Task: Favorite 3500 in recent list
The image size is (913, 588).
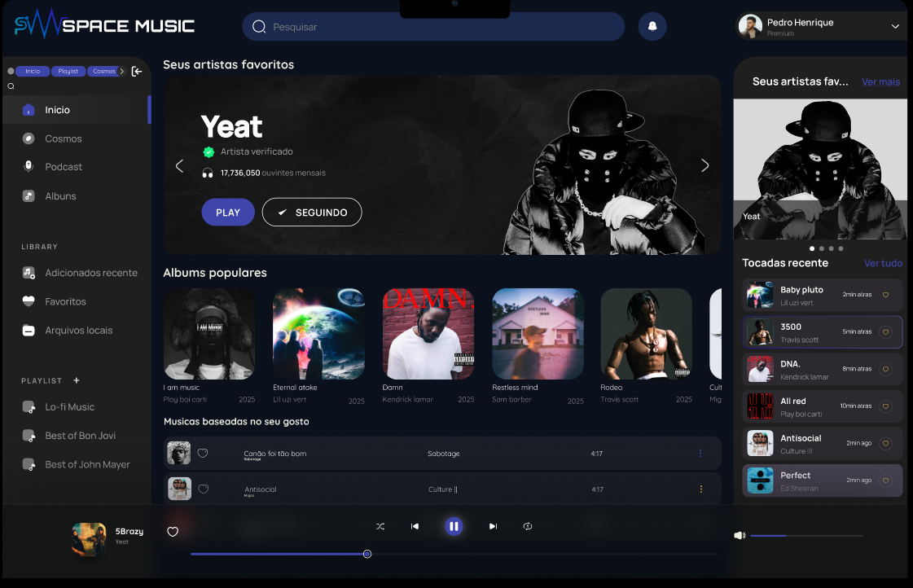Action: [885, 331]
